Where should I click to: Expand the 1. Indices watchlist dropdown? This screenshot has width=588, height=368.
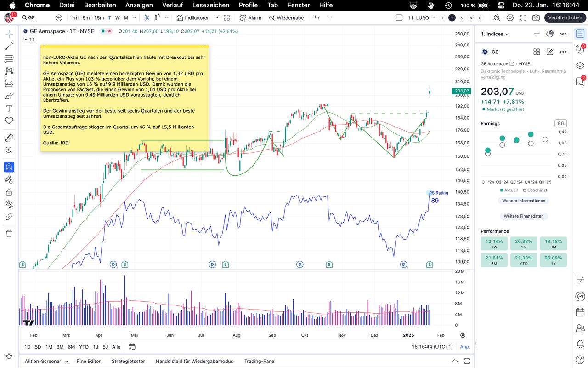495,34
